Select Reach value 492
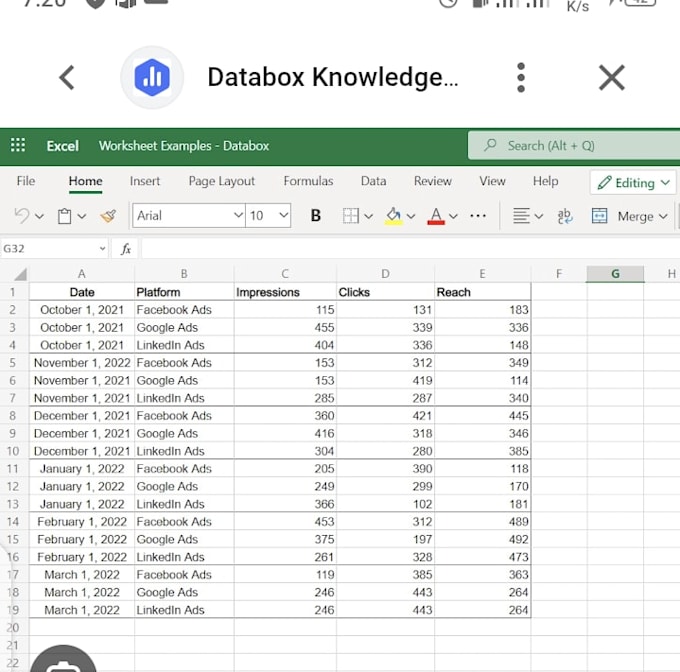 pos(483,539)
